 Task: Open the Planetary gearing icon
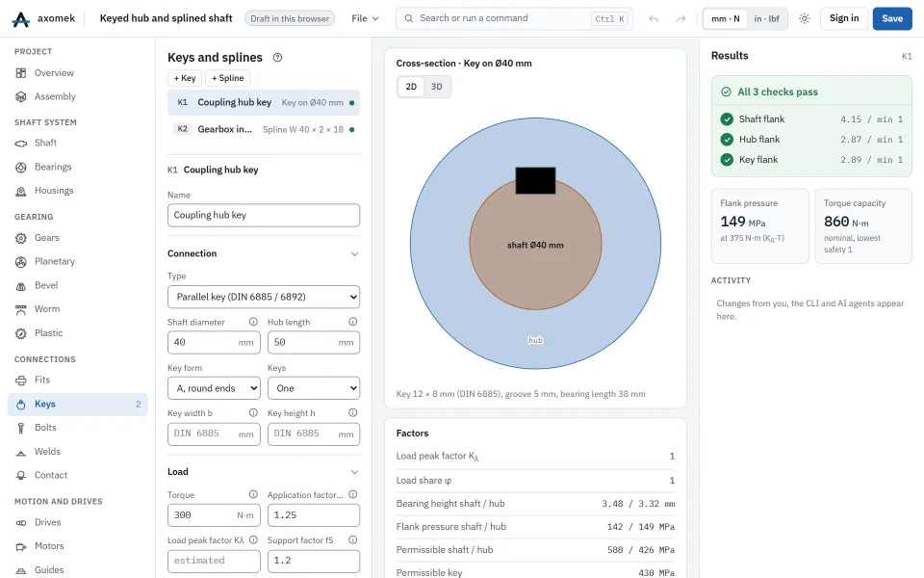click(20, 262)
